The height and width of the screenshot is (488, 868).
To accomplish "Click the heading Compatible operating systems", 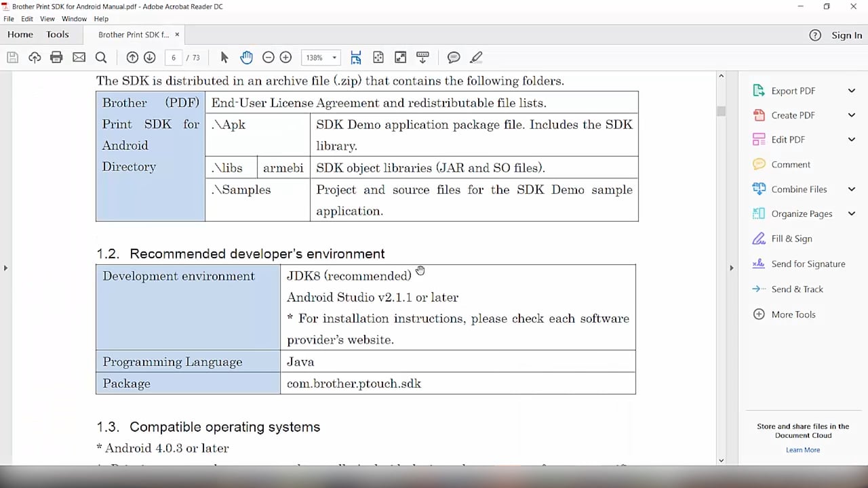I will tap(224, 427).
